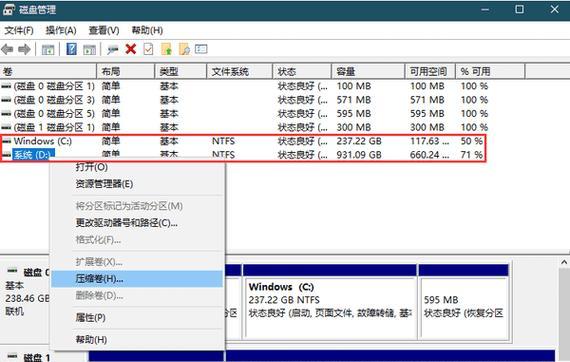Choose 帮助(H) in the context menu

point(138,340)
